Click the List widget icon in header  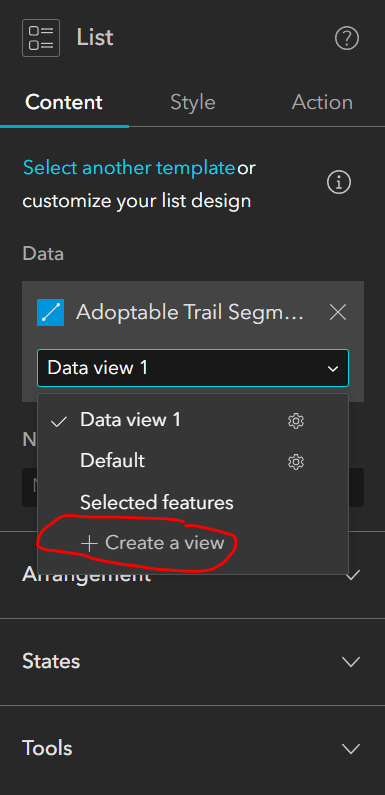click(x=41, y=38)
